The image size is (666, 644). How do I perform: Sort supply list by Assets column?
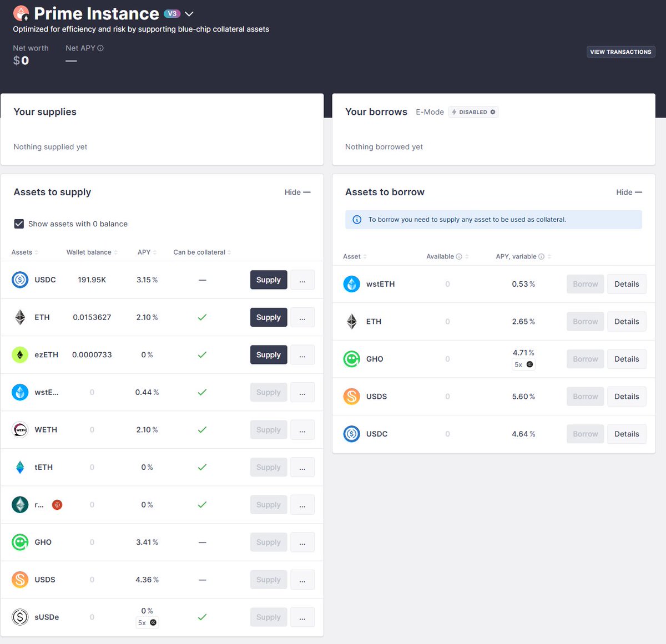point(25,252)
